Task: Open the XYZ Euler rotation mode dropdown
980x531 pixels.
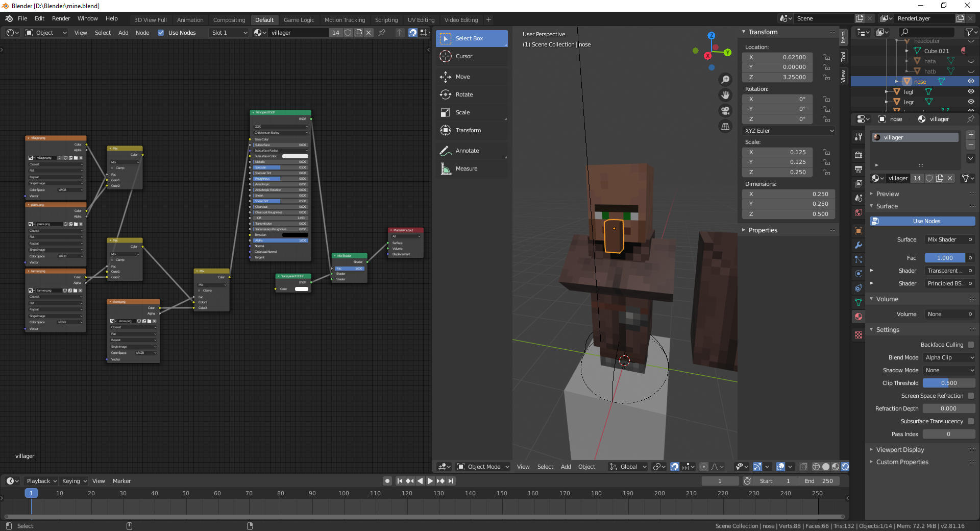Action: click(789, 131)
